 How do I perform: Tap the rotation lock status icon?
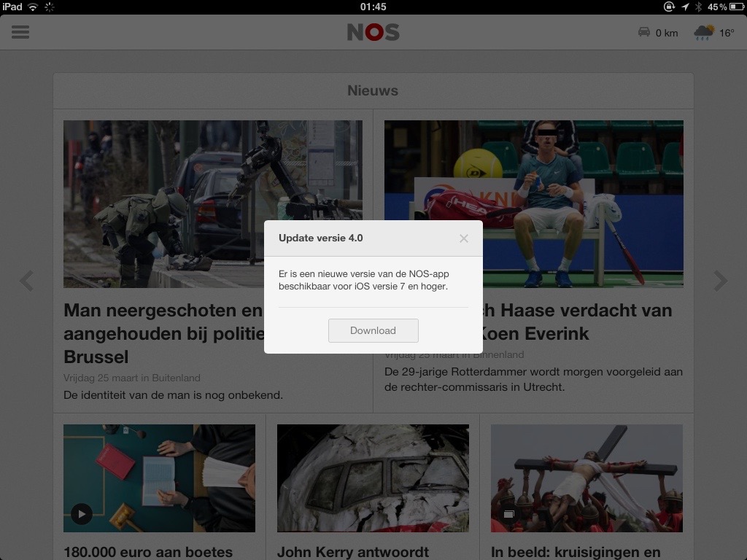coord(669,7)
